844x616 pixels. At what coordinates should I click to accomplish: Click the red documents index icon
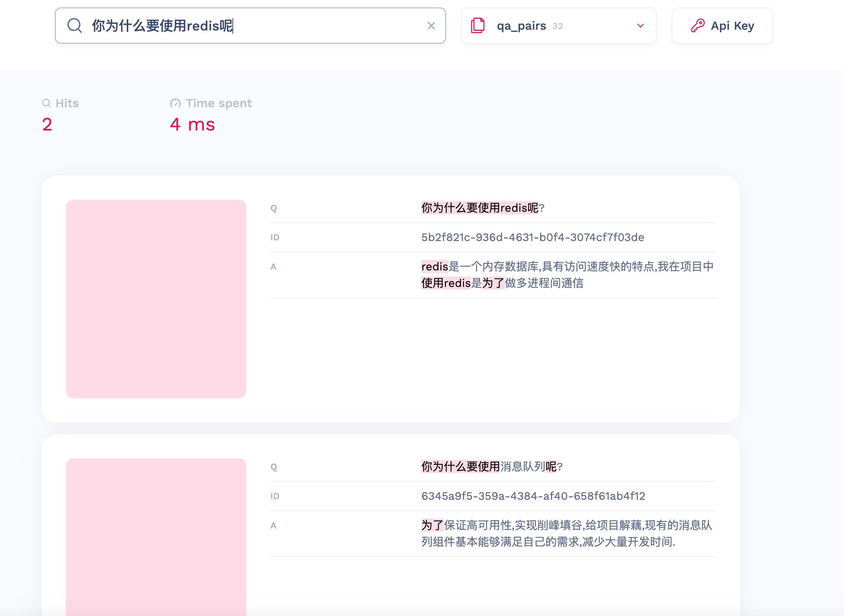tap(478, 26)
